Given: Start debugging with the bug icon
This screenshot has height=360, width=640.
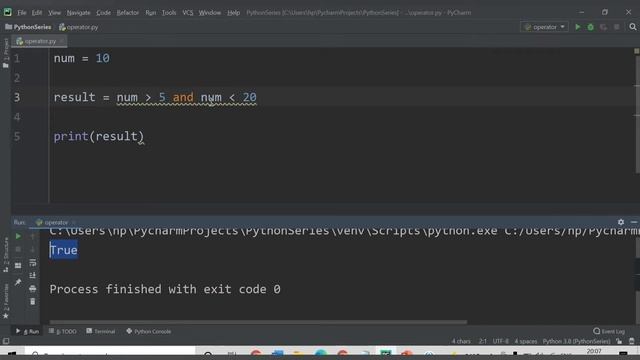Looking at the screenshot, I should click(x=591, y=27).
